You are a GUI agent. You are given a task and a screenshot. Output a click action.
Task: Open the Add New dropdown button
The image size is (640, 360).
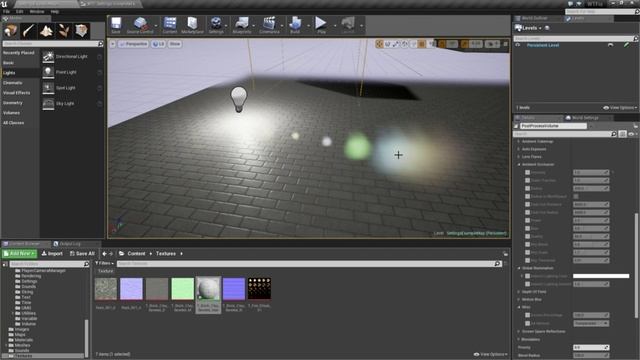coord(19,253)
